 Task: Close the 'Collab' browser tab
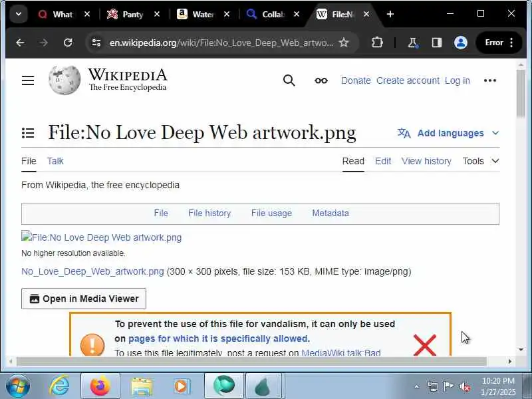[297, 14]
